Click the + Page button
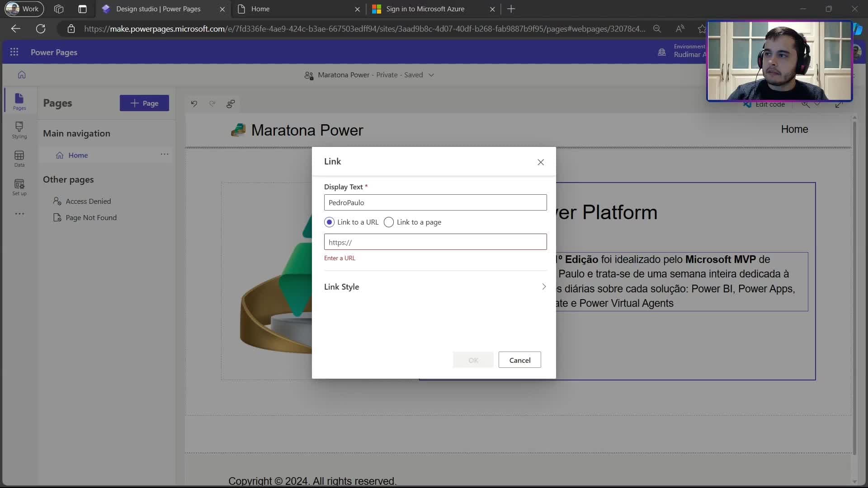This screenshot has width=868, height=488. coord(144,103)
